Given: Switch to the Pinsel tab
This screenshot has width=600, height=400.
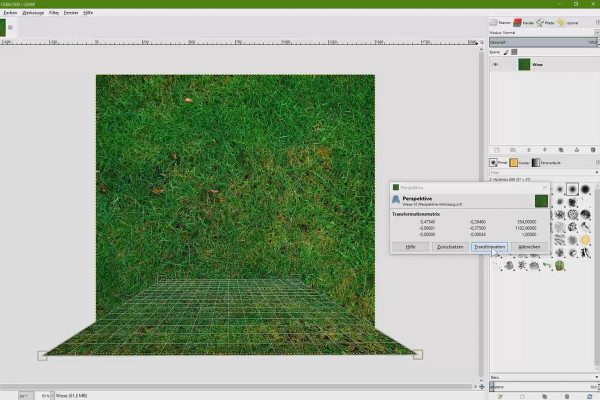Looking at the screenshot, I should pyautogui.click(x=499, y=163).
